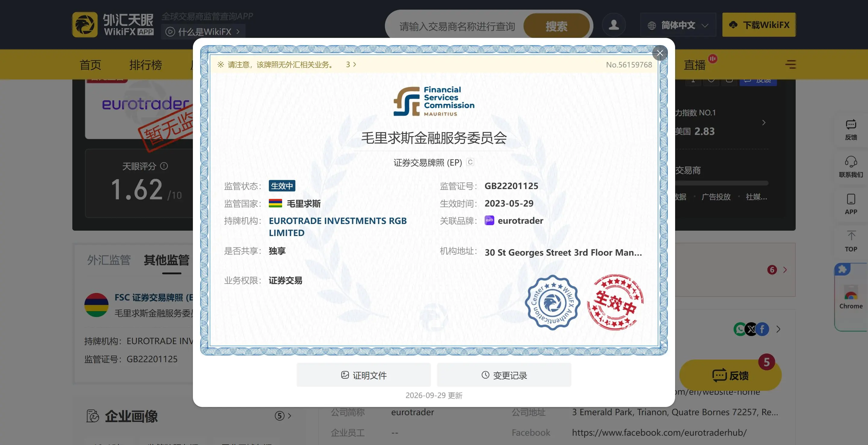Image resolution: width=868 pixels, height=445 pixels.
Task: Click the sidebar APP phone icon
Action: tap(851, 199)
